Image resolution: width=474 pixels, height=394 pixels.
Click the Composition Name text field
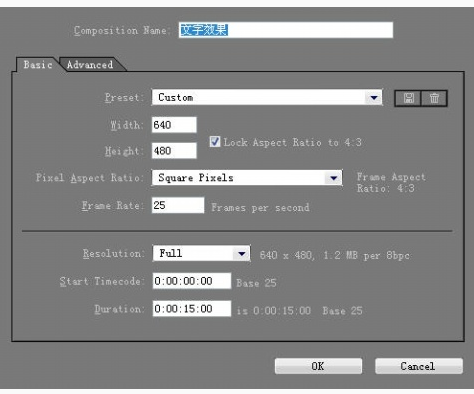(x=286, y=30)
